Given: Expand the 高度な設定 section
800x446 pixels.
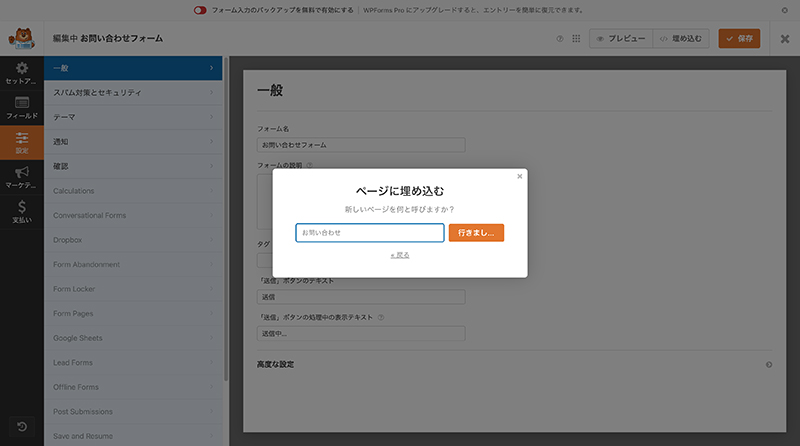Looking at the screenshot, I should 768,365.
